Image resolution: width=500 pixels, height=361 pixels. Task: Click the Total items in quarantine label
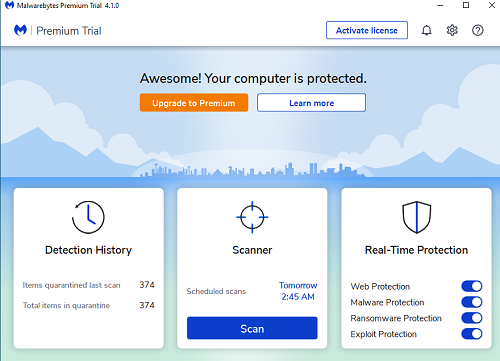click(x=66, y=305)
